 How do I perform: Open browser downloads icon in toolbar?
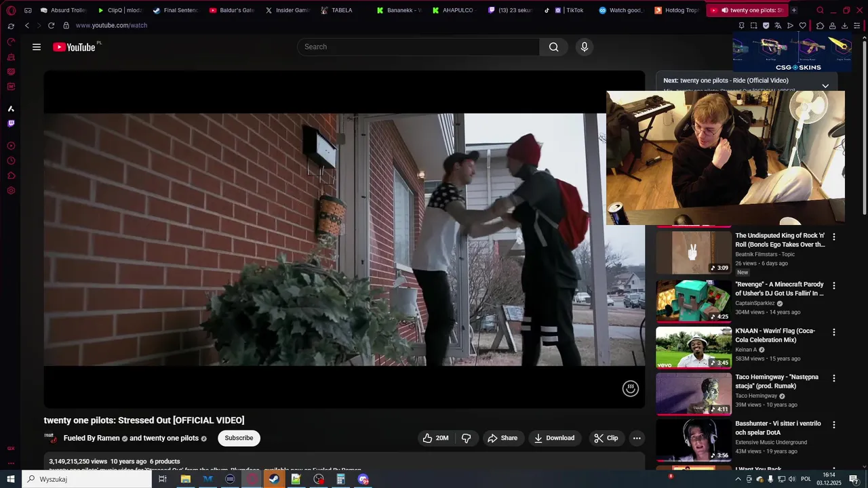pyautogui.click(x=844, y=26)
